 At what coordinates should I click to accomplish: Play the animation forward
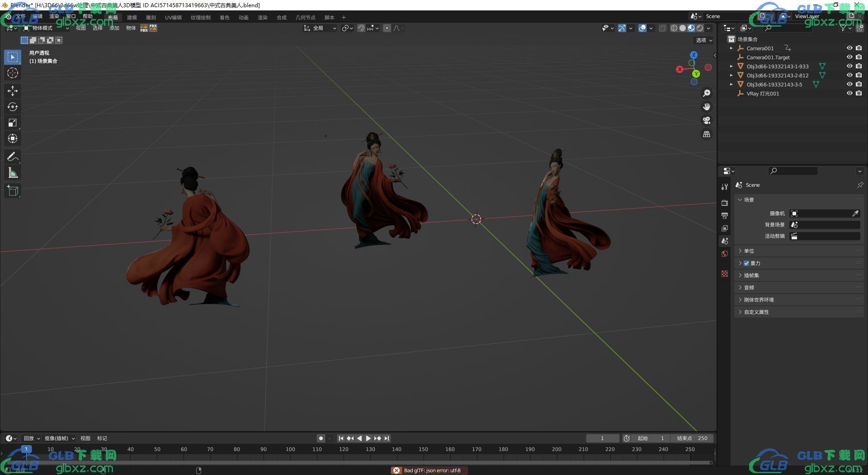coord(368,438)
